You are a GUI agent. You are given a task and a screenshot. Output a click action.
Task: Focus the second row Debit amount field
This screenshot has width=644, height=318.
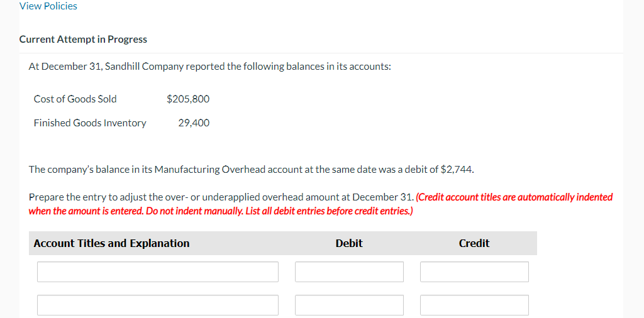349,305
